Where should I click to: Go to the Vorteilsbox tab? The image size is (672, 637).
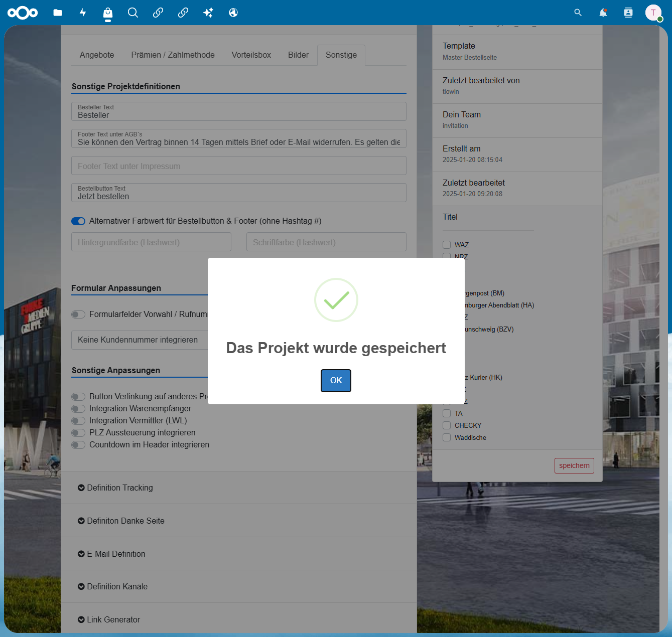tap(251, 55)
